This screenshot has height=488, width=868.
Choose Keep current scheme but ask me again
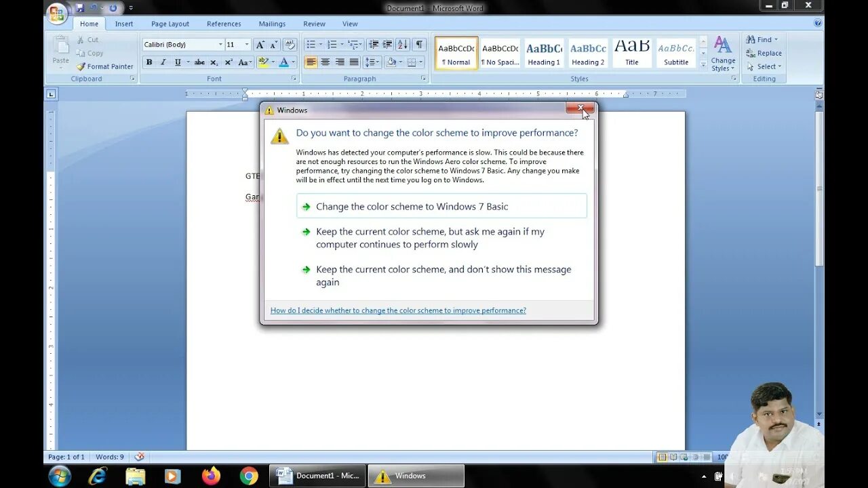441,238
